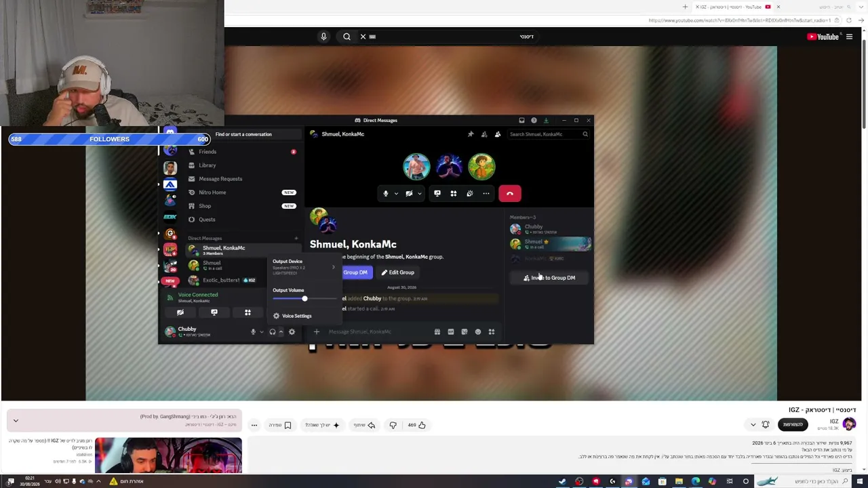The width and height of the screenshot is (868, 488).
Task: Search by voice on YouTube
Action: [323, 37]
